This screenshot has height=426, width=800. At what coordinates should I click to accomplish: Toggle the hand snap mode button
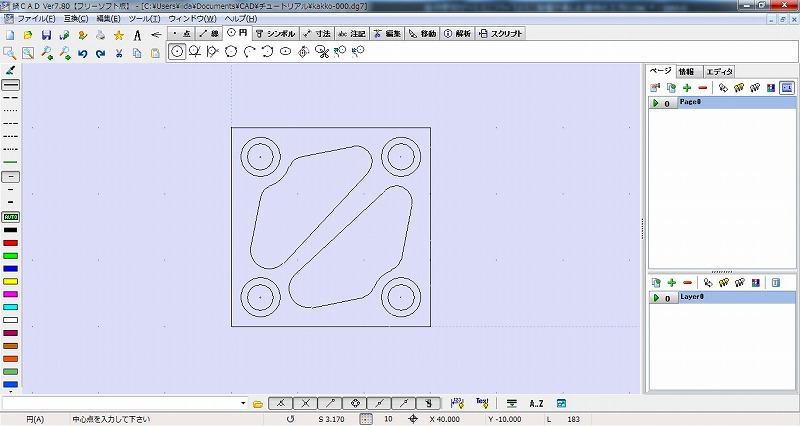427,403
